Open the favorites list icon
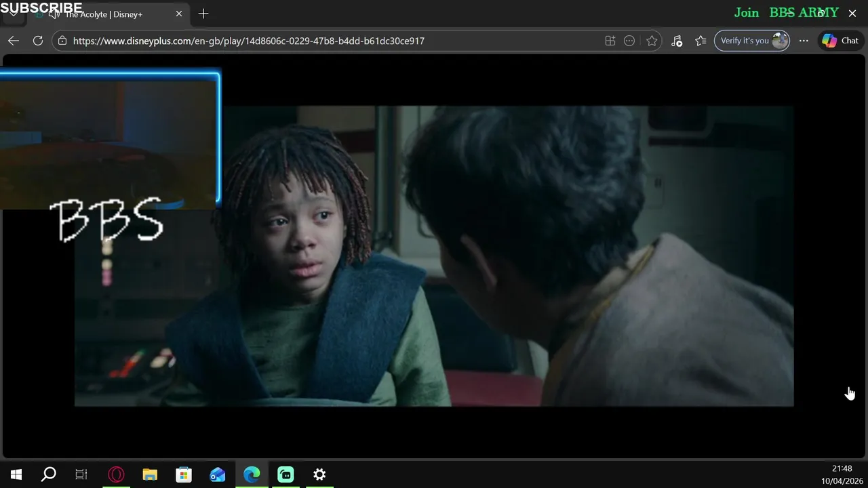 pos(701,41)
